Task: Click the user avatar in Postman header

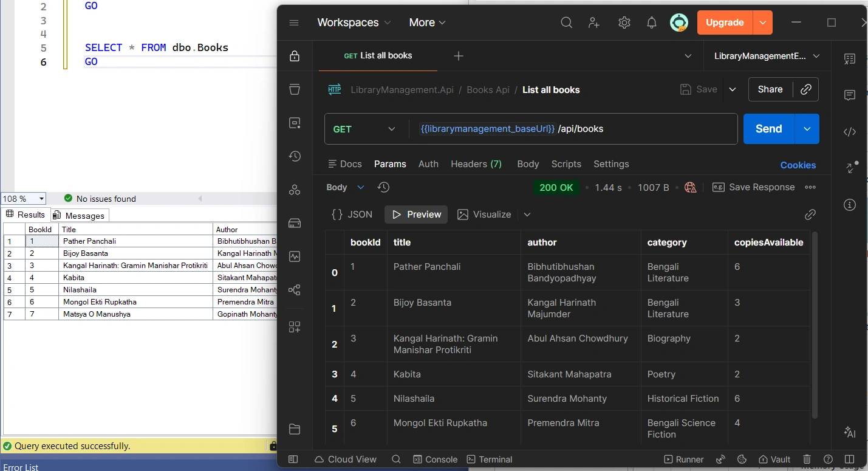Action: coord(679,22)
